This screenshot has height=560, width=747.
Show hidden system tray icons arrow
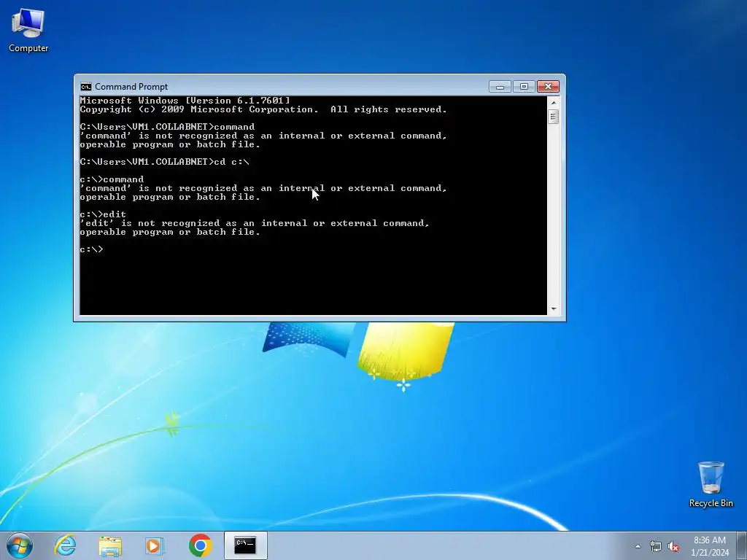tap(638, 546)
